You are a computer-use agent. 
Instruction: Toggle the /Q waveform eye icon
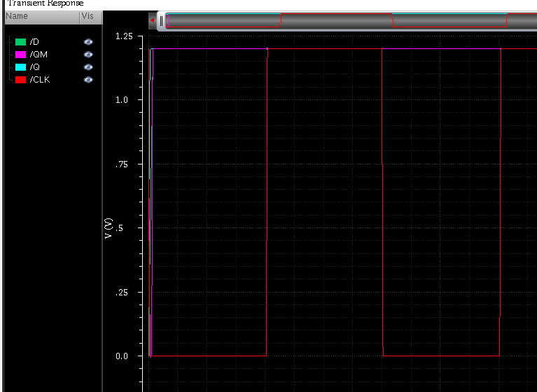pyautogui.click(x=88, y=67)
